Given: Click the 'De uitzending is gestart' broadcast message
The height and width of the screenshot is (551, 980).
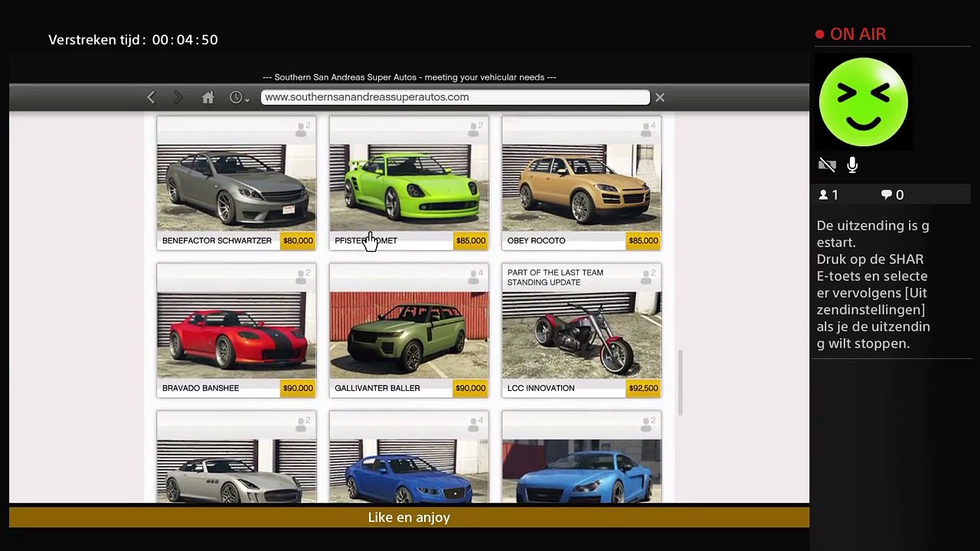Looking at the screenshot, I should coord(873,233).
